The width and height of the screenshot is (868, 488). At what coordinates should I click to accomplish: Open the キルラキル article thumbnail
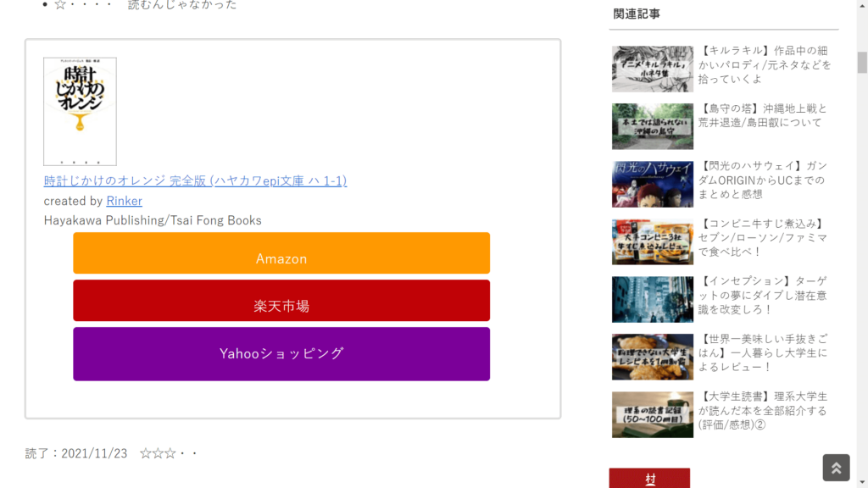(653, 69)
